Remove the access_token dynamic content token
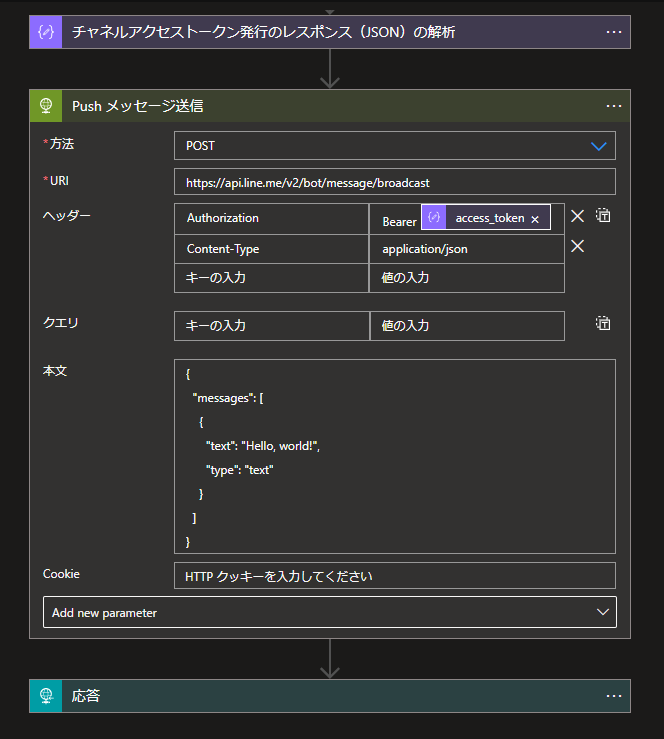This screenshot has width=664, height=739. point(535,219)
